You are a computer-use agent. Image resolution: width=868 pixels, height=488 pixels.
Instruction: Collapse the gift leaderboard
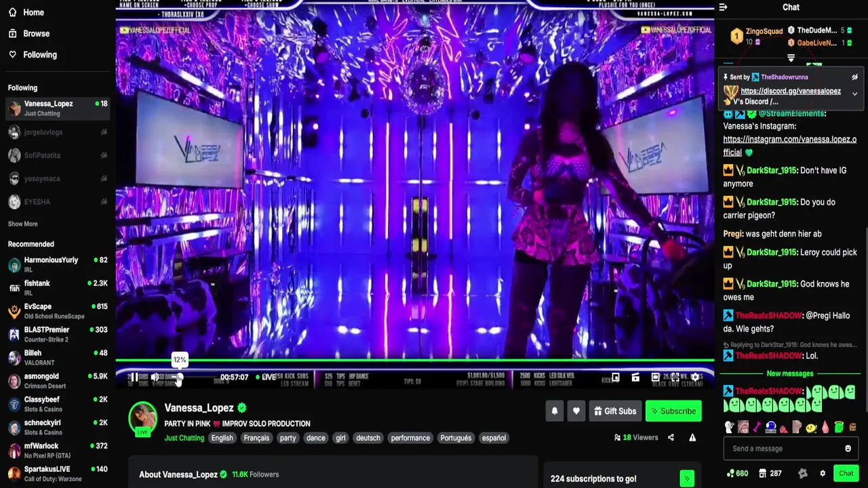pyautogui.click(x=791, y=58)
